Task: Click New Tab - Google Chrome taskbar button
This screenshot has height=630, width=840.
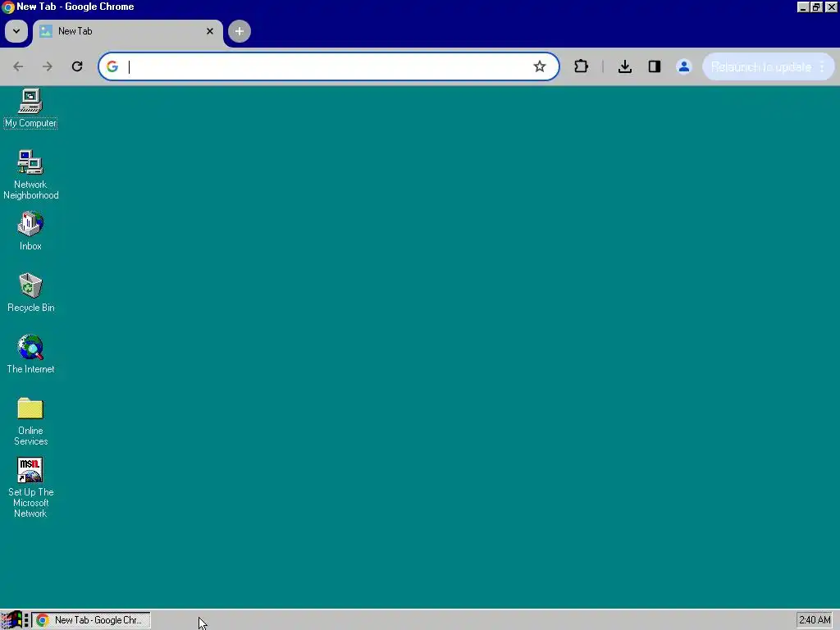Action: 91,620
